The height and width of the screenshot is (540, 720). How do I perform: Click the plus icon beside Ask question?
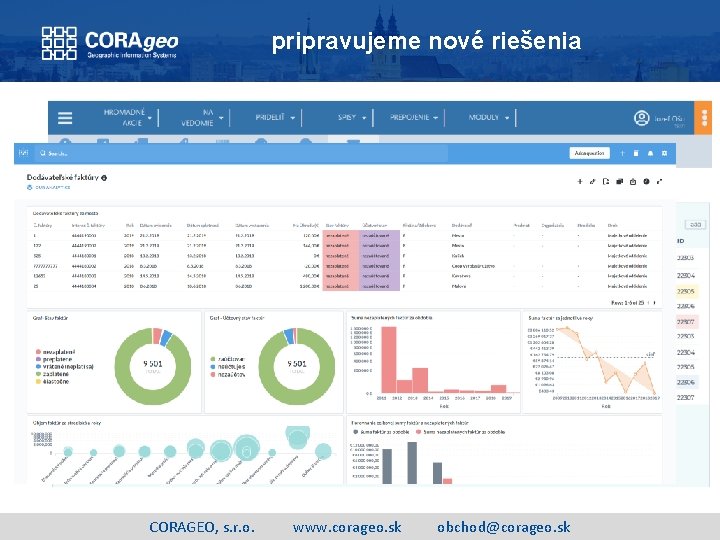[x=622, y=153]
